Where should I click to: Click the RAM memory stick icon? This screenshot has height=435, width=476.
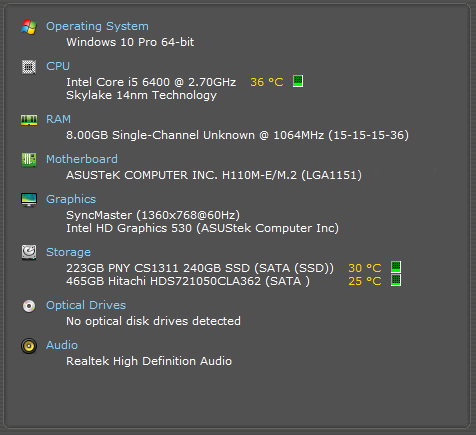(29, 120)
